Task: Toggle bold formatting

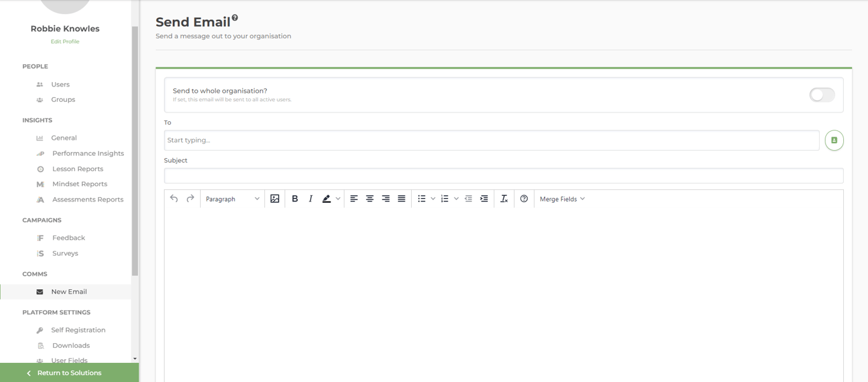Action: pos(295,199)
